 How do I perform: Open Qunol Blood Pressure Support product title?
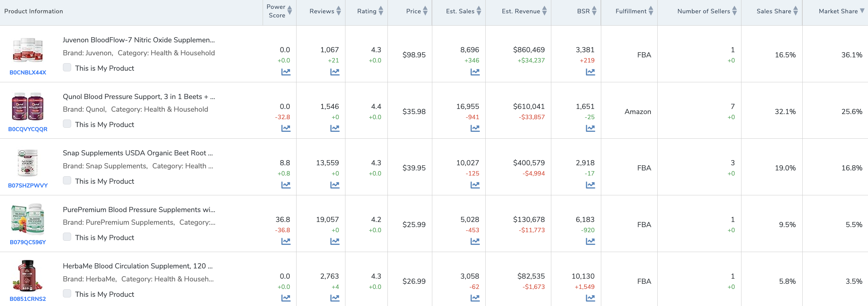(x=139, y=97)
